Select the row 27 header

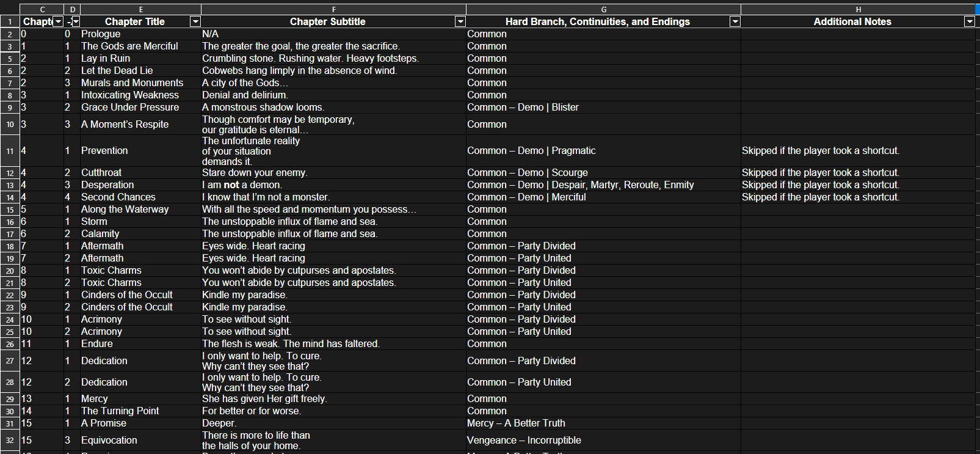[x=10, y=361]
